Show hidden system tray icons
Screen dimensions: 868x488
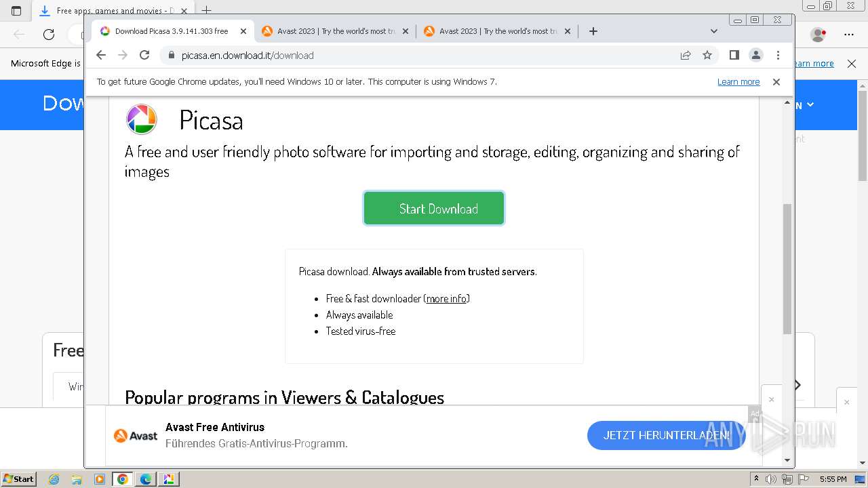[x=756, y=479]
